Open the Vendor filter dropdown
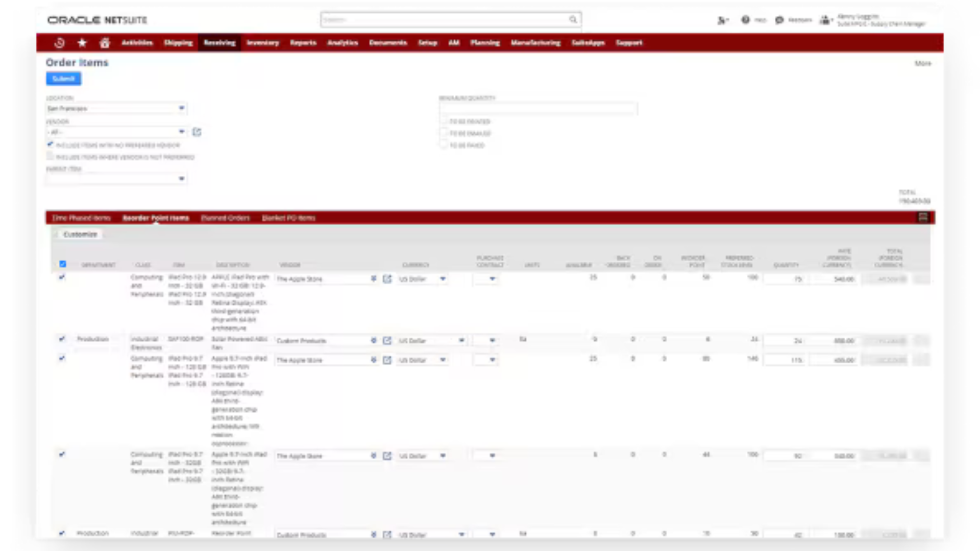This screenshot has height=551, width=980. coord(116,132)
